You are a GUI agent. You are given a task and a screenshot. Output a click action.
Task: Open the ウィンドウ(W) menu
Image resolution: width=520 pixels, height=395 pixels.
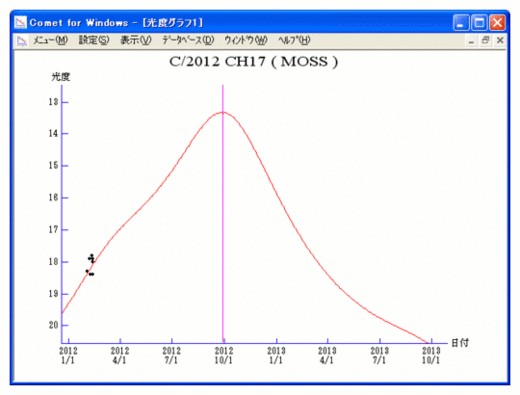[x=246, y=40]
